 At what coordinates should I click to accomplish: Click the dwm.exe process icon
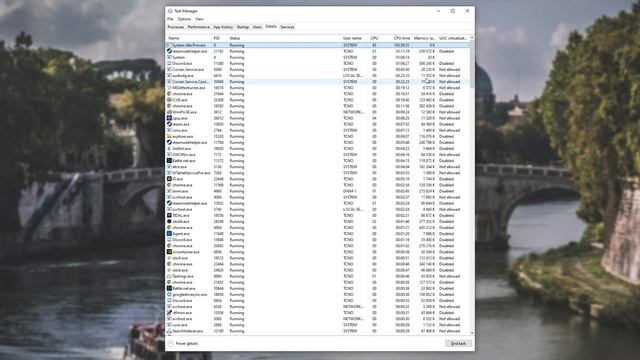(x=169, y=191)
